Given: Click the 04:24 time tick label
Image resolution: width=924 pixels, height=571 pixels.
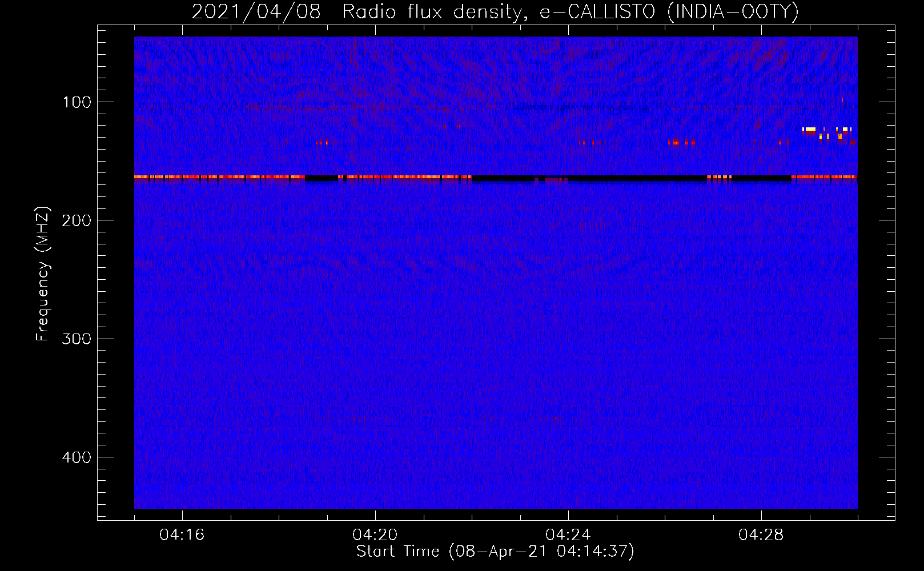Looking at the screenshot, I should 568,535.
